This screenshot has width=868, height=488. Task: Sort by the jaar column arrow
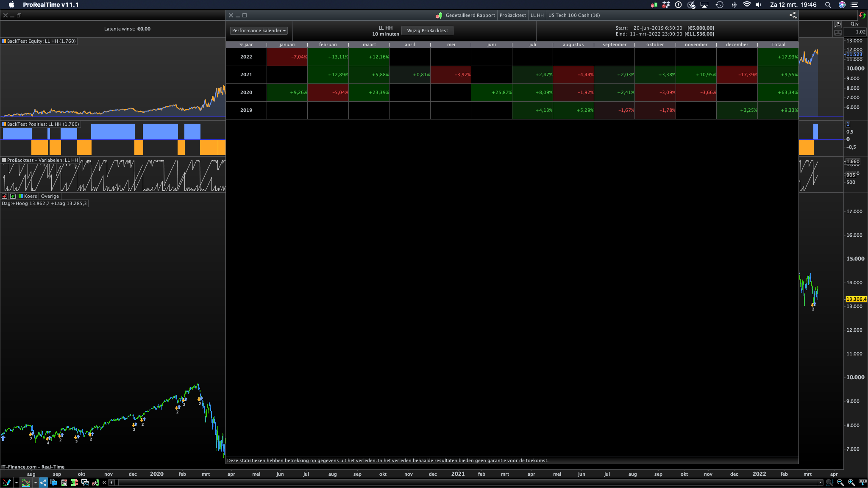coord(241,44)
